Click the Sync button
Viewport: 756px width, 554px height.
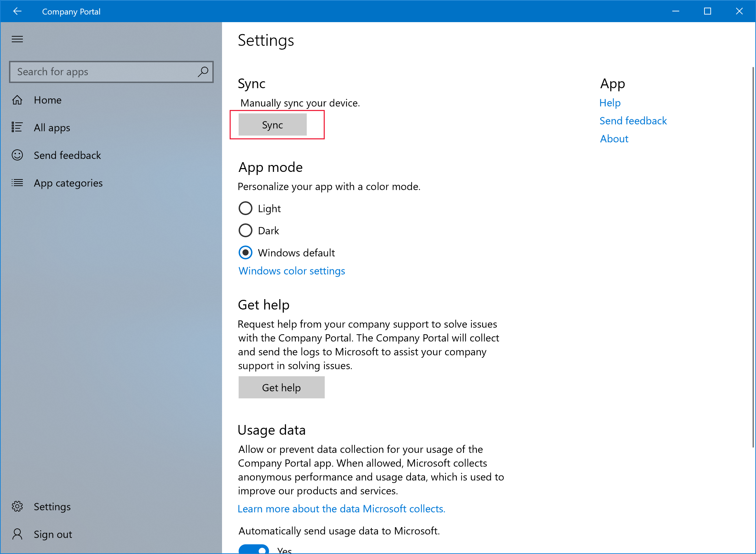(x=272, y=124)
